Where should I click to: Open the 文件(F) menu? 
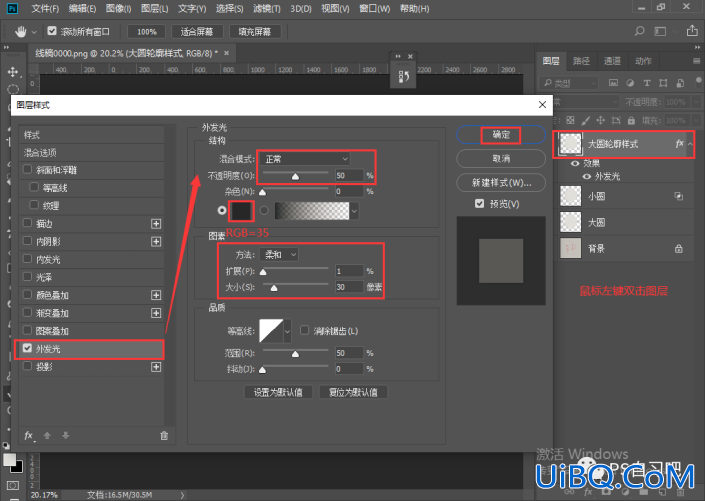coord(45,9)
